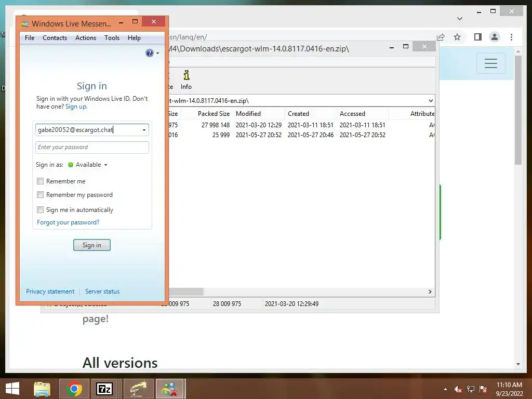532x399 pixels.
Task: Click Forgot your password link
Action: click(x=68, y=222)
